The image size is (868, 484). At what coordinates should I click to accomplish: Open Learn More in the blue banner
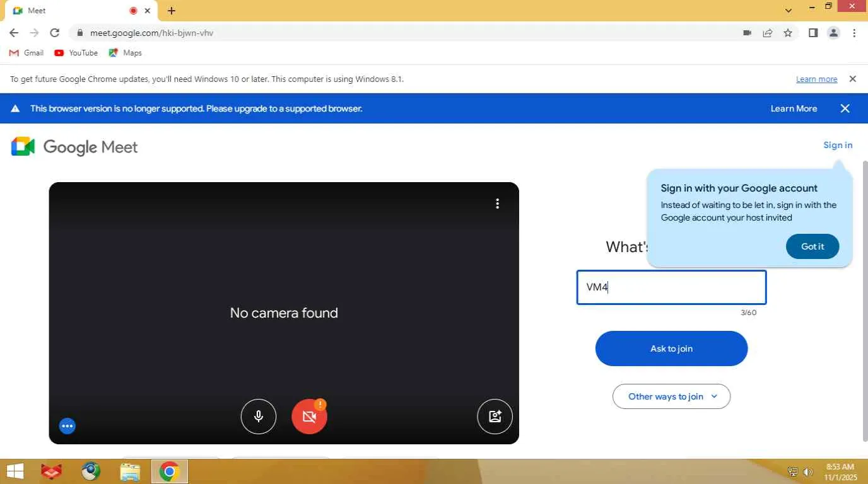pyautogui.click(x=794, y=108)
